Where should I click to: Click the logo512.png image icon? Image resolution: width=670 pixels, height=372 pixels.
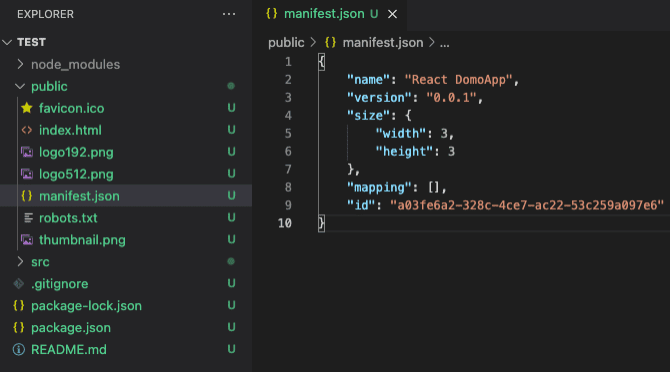pyautogui.click(x=27, y=174)
